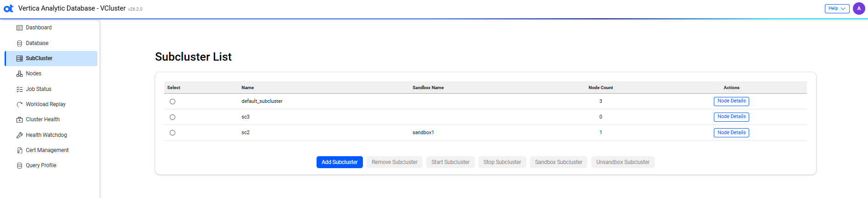Screen dimensions: 868x198
Task: Click node count 3 for default_subcluster
Action: click(x=601, y=102)
